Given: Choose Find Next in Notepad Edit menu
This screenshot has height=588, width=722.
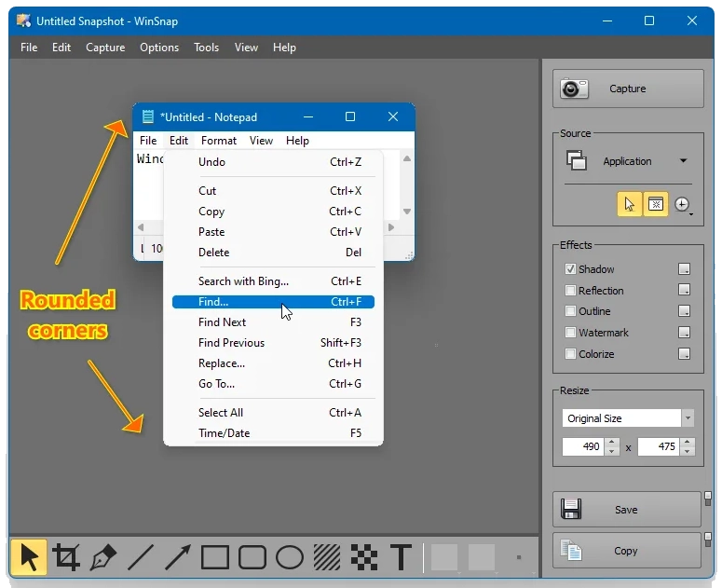Looking at the screenshot, I should point(273,322).
